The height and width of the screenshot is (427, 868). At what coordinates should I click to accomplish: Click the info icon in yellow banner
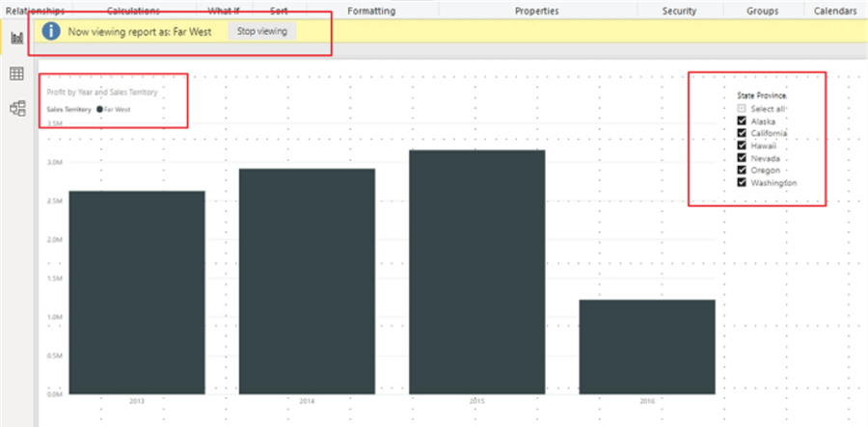52,31
